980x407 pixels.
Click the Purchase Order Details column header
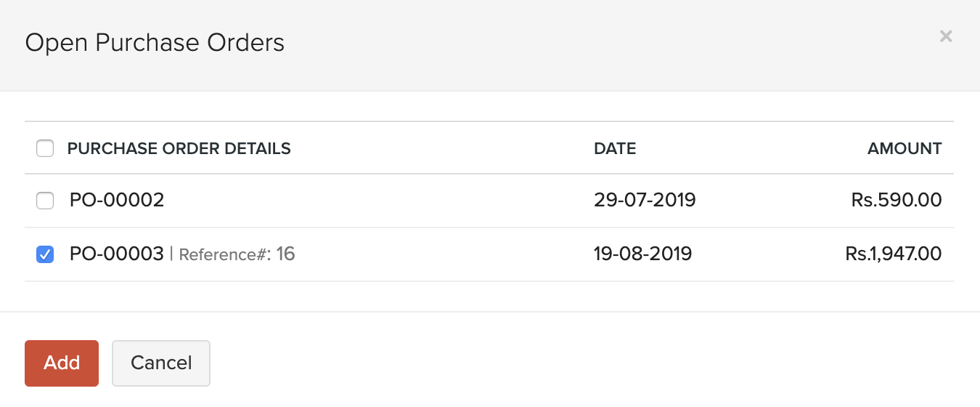click(179, 149)
